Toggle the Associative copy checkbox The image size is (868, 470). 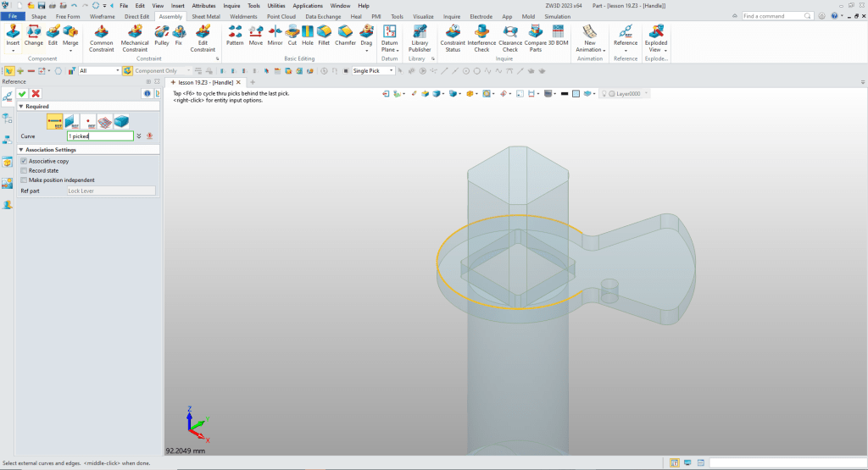coord(24,161)
